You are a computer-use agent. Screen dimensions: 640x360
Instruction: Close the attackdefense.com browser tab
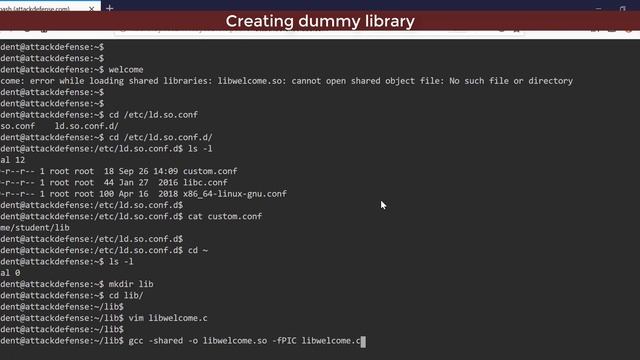point(91,9)
